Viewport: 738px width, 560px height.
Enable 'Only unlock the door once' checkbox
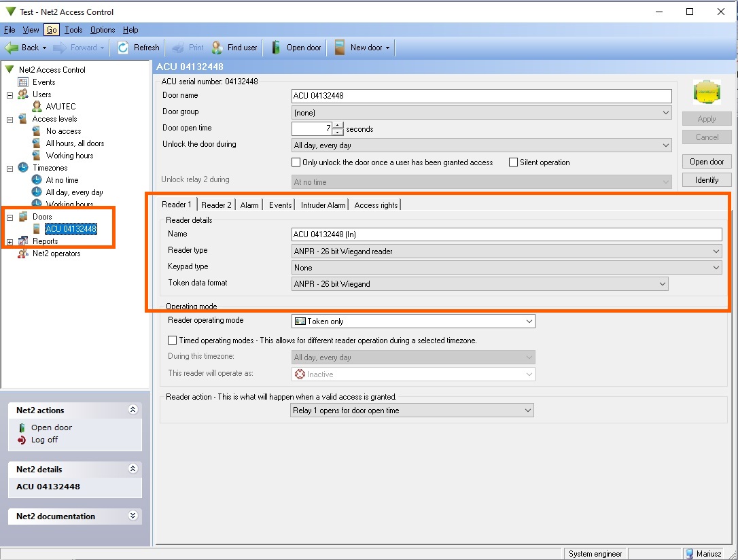[x=296, y=162]
